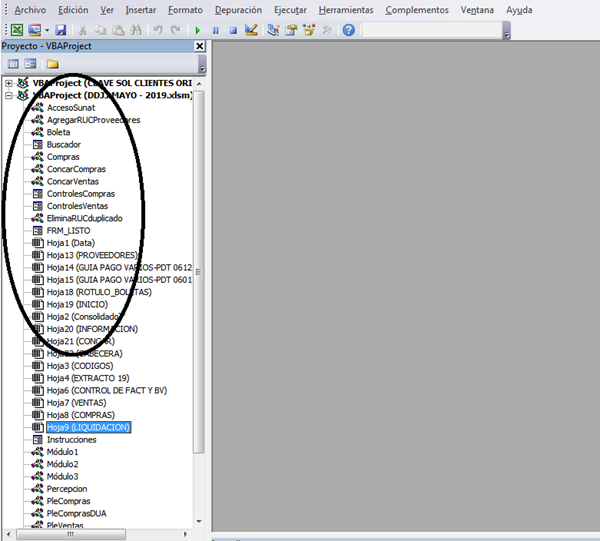The image size is (600, 541).
Task: Click the Undo arrow icon
Action: tap(158, 30)
